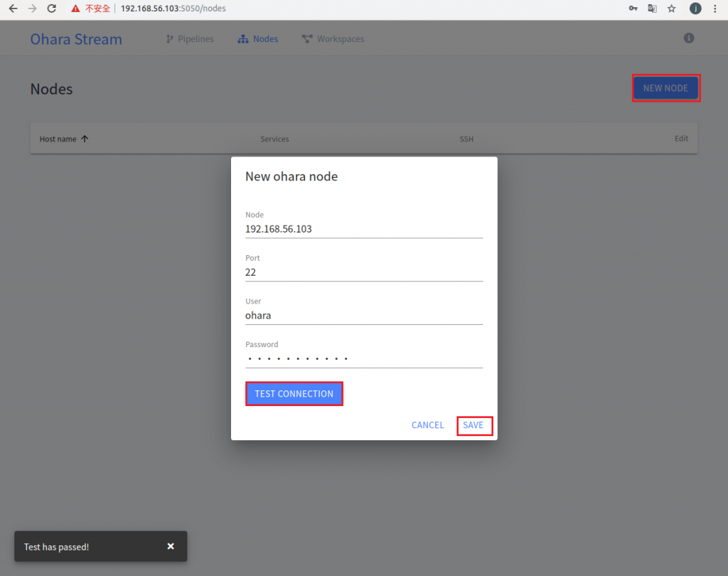Switch to the Nodes tab
728x576 pixels.
click(x=258, y=39)
